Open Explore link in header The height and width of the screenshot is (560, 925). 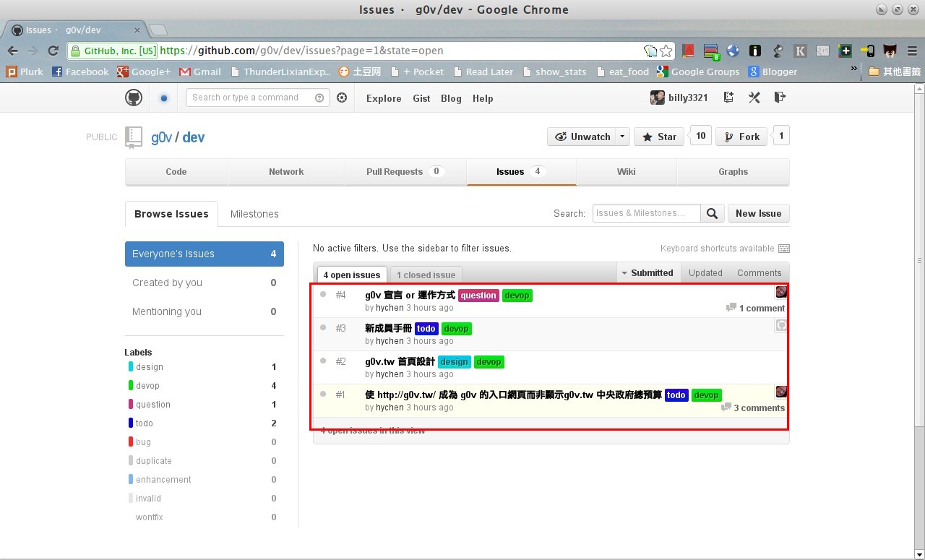tap(384, 98)
